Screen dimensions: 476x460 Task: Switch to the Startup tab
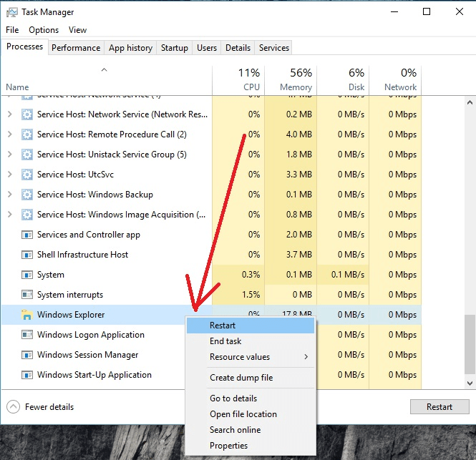pos(174,48)
